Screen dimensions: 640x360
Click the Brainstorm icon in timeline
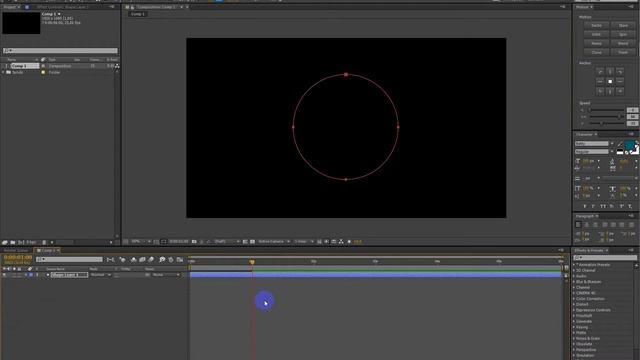(x=162, y=260)
